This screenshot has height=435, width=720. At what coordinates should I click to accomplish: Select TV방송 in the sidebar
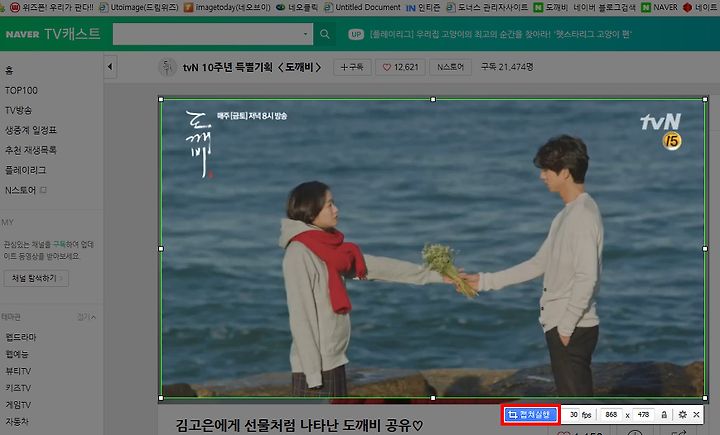(x=18, y=110)
